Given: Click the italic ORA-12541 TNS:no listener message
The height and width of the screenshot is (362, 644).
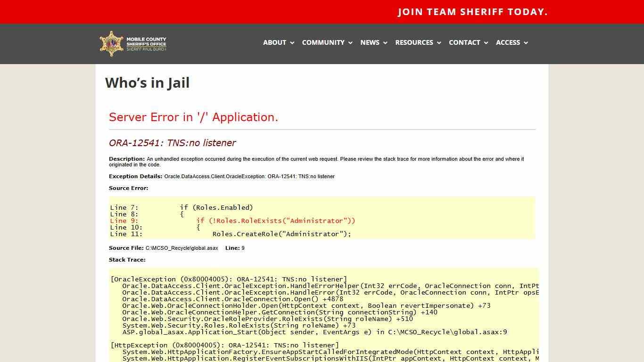Looking at the screenshot, I should pyautogui.click(x=172, y=143).
